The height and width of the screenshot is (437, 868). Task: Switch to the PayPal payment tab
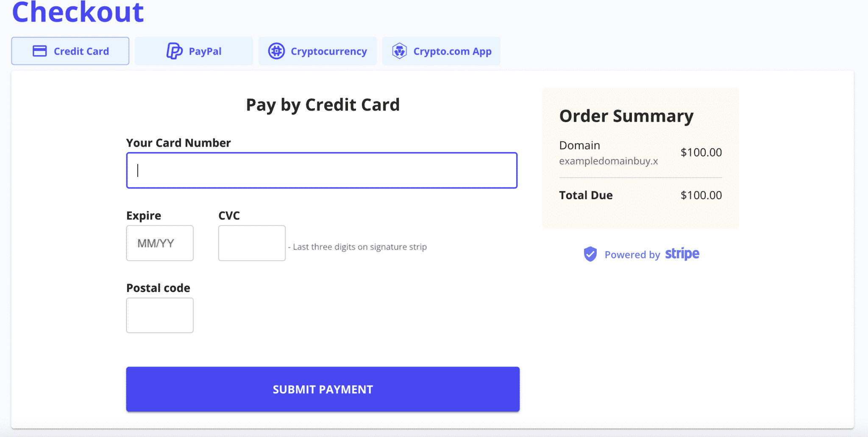[194, 50]
